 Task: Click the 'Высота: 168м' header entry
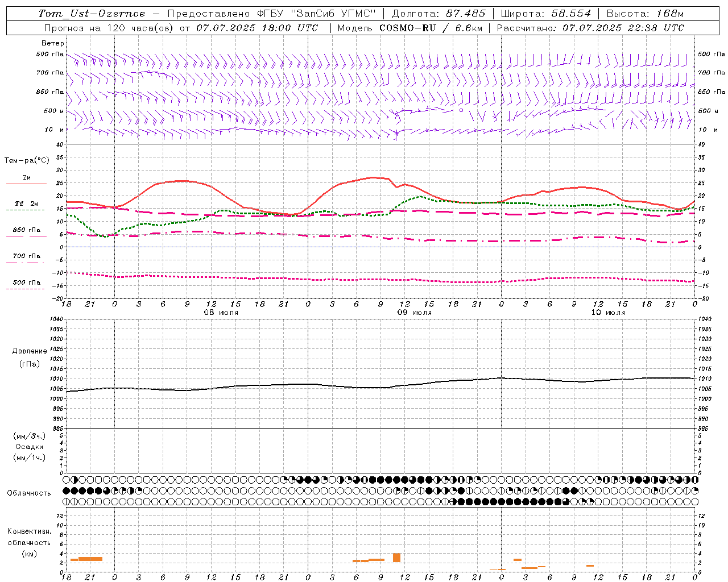point(645,14)
